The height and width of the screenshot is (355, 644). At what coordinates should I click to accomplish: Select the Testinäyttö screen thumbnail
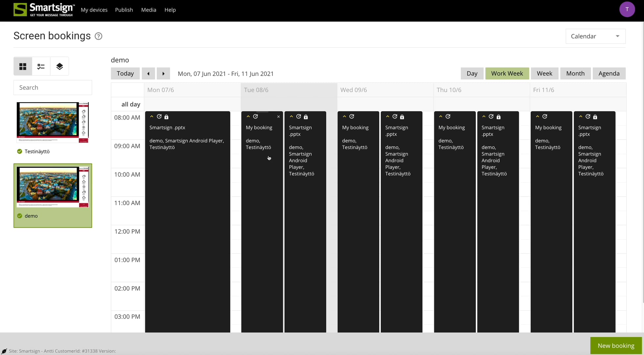[53, 122]
